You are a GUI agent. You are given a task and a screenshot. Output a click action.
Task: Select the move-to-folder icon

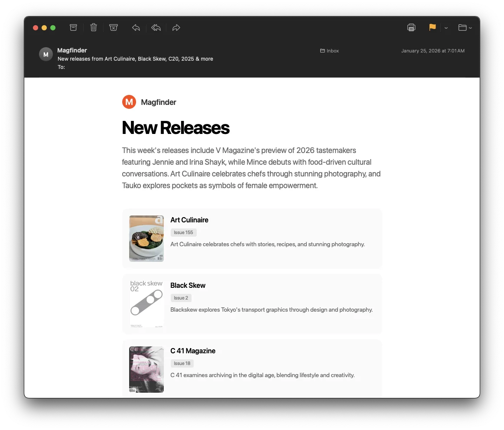(463, 27)
